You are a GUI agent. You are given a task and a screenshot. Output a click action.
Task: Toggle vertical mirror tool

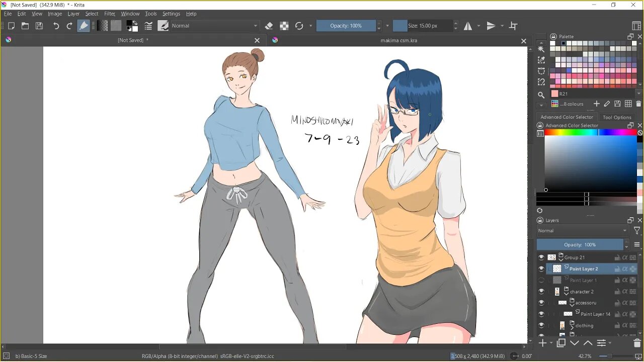coord(491,26)
